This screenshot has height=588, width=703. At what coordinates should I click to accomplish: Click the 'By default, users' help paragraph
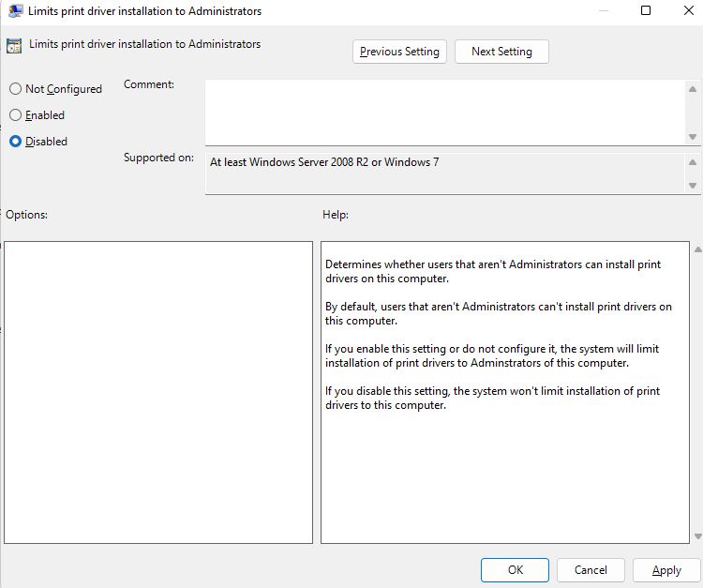[x=499, y=313]
